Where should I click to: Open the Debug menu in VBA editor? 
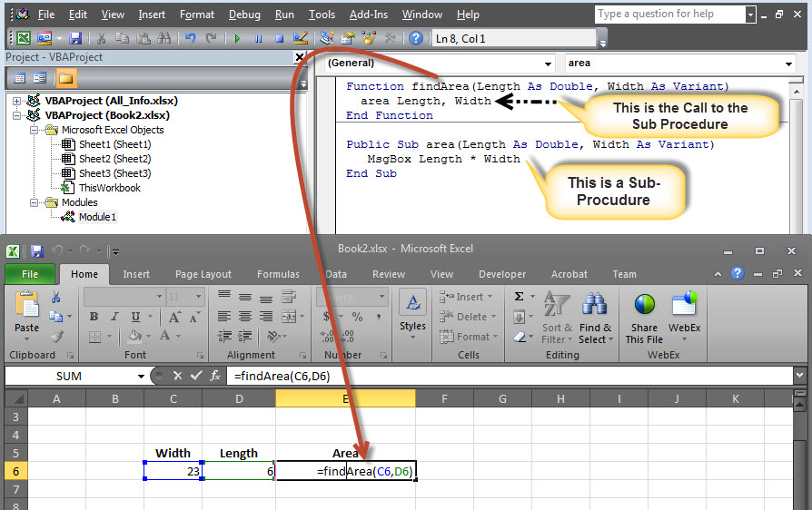pyautogui.click(x=244, y=15)
